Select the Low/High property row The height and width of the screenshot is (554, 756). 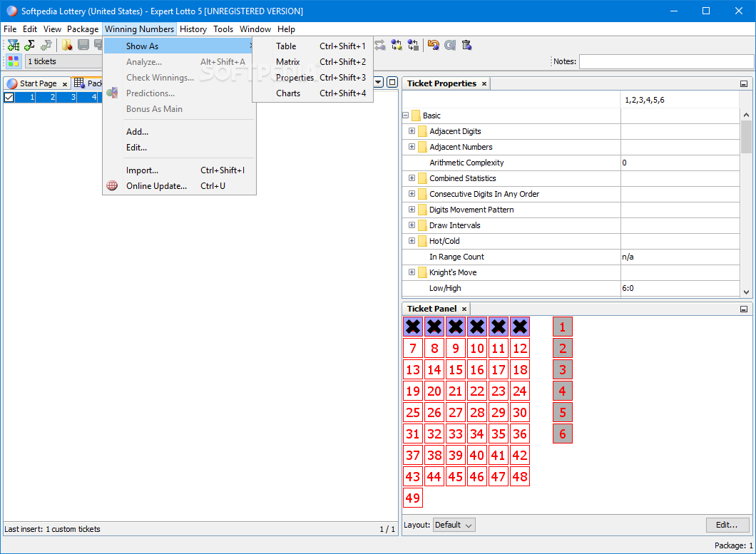(x=571, y=288)
